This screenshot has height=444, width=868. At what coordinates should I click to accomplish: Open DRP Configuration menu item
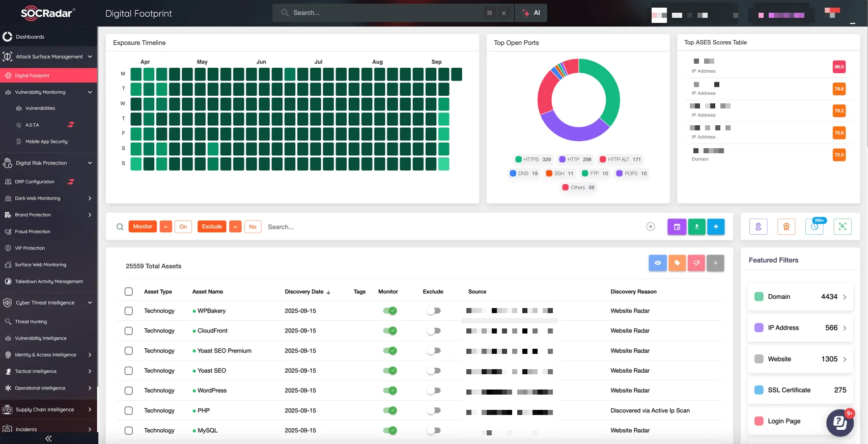[x=34, y=182]
